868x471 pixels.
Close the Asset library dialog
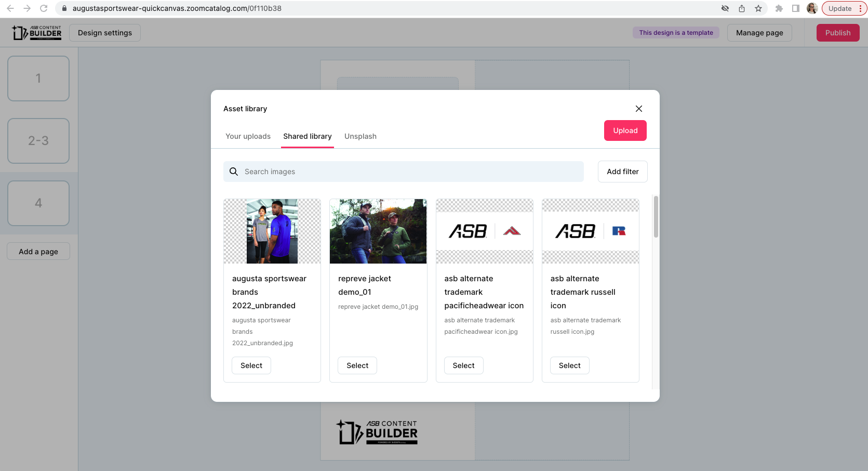coord(638,109)
